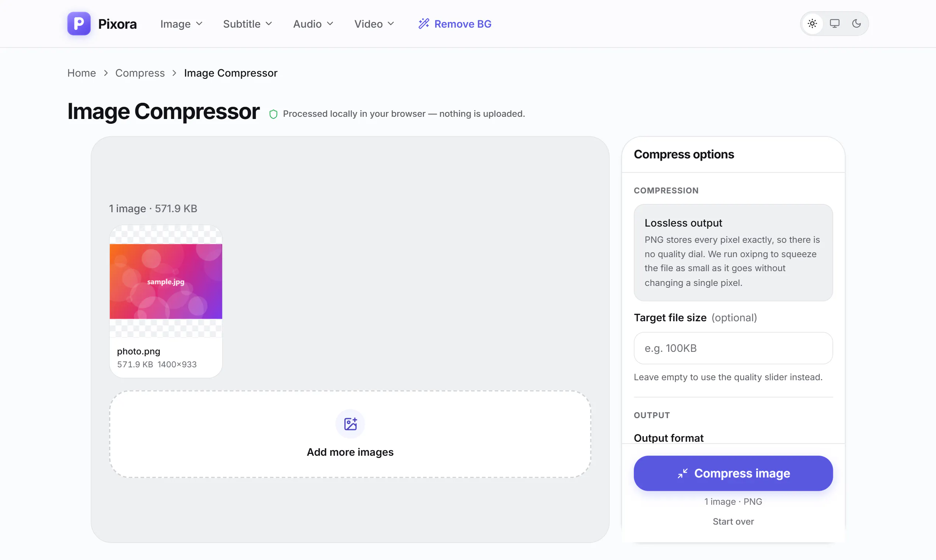Select the photo.png thumbnail preview
Image resolution: width=936 pixels, height=560 pixels.
[x=166, y=281]
